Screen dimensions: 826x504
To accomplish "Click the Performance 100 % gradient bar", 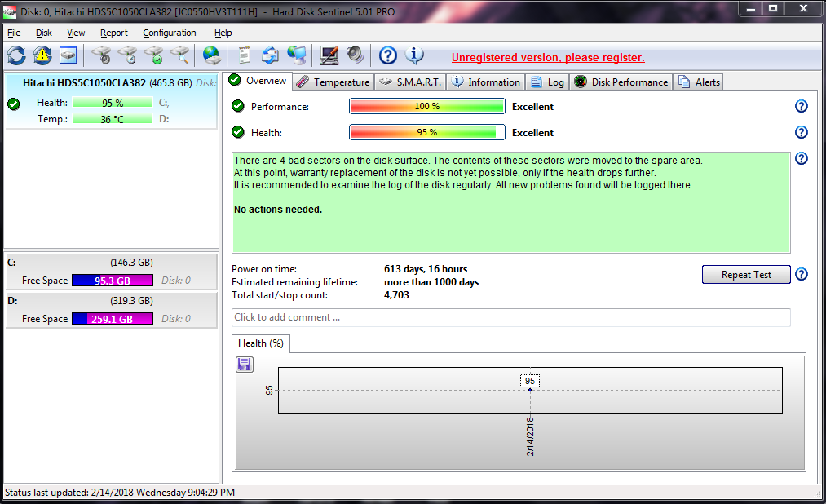I will (426, 106).
